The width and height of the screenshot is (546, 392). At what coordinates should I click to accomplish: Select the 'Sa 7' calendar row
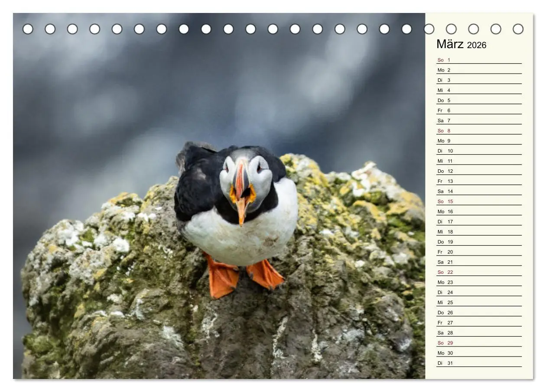479,120
